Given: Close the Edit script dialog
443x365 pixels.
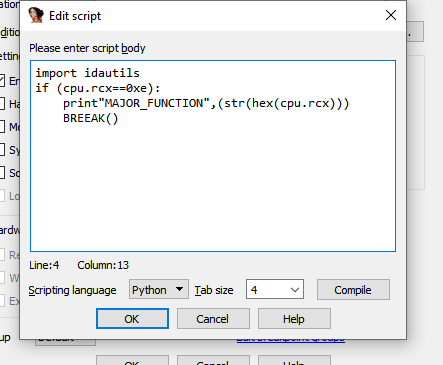Looking at the screenshot, I should 391,15.
